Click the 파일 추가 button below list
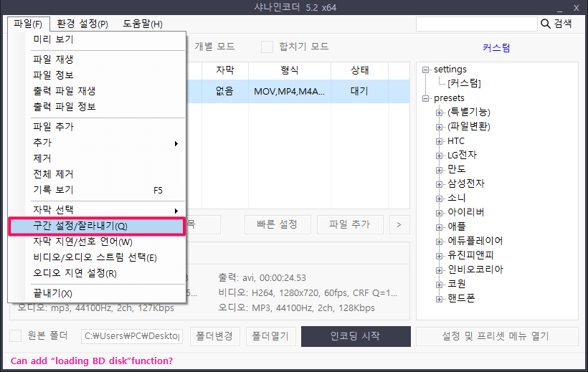The width and height of the screenshot is (588, 372). pyautogui.click(x=350, y=224)
